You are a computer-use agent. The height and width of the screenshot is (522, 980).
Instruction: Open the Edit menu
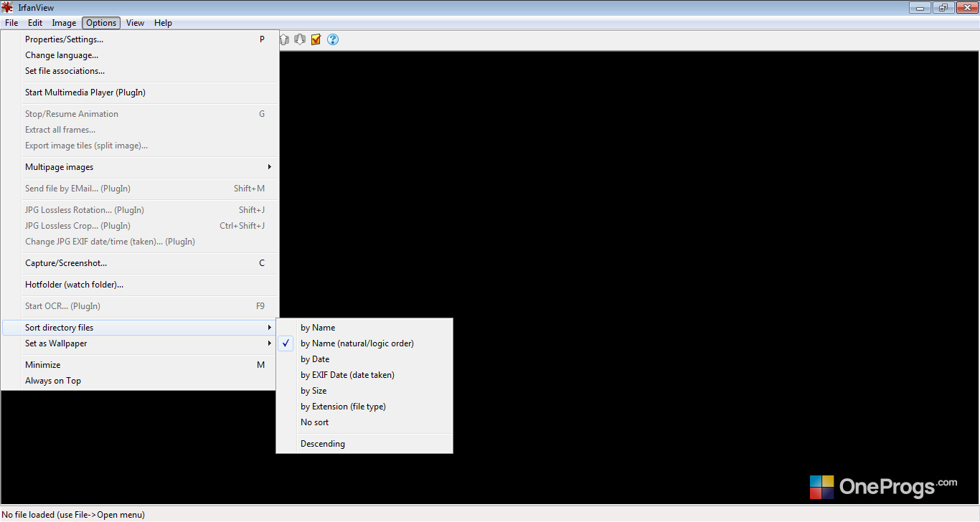tap(35, 23)
